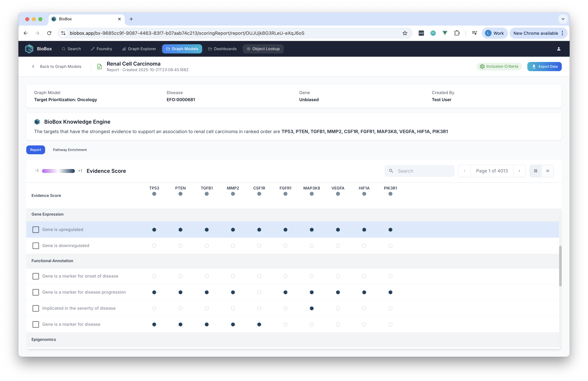The image size is (588, 381).
Task: Go back via 'Back to Graph Models'
Action: (57, 66)
